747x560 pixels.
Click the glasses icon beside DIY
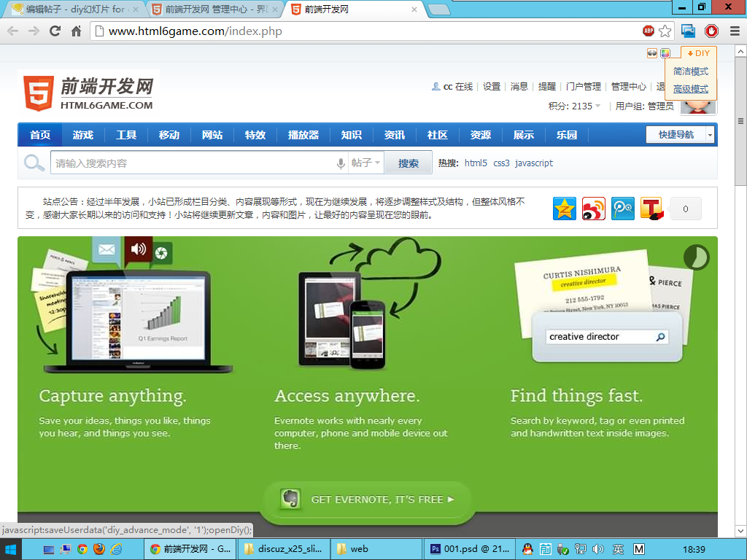(651, 53)
